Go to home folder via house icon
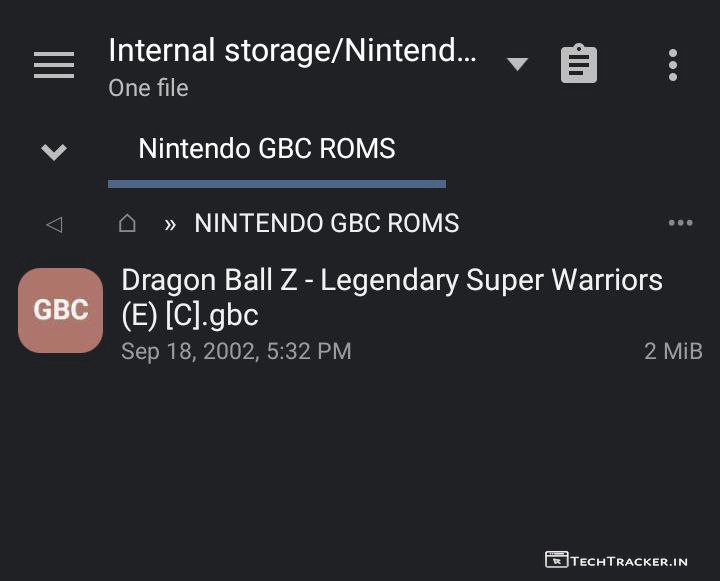 click(127, 223)
